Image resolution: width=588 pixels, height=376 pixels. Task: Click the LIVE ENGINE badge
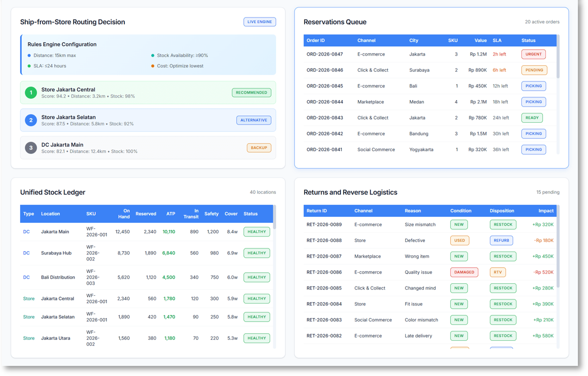coord(260,22)
